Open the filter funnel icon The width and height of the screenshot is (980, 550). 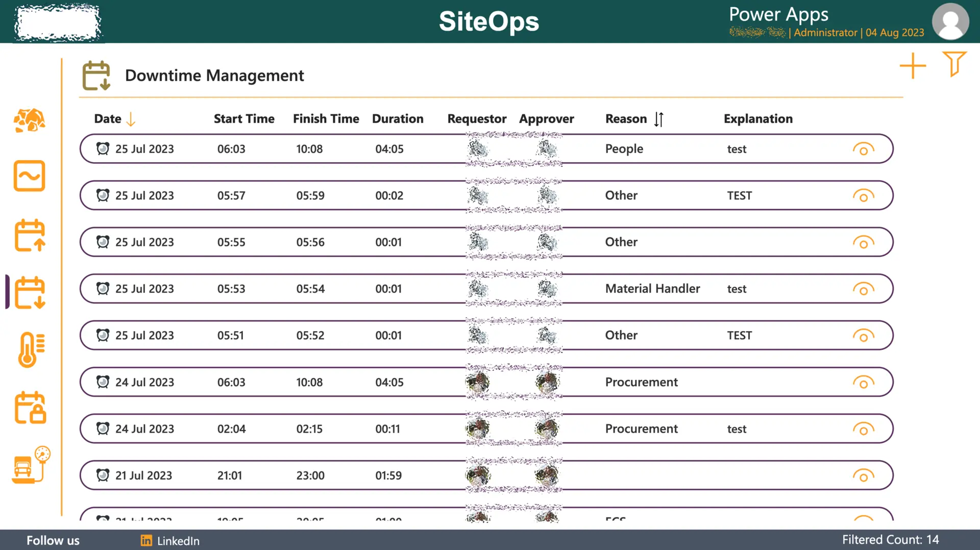[954, 64]
